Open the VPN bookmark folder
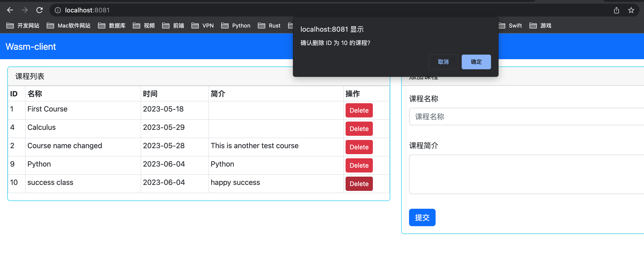This screenshot has width=644, height=256. tap(202, 25)
